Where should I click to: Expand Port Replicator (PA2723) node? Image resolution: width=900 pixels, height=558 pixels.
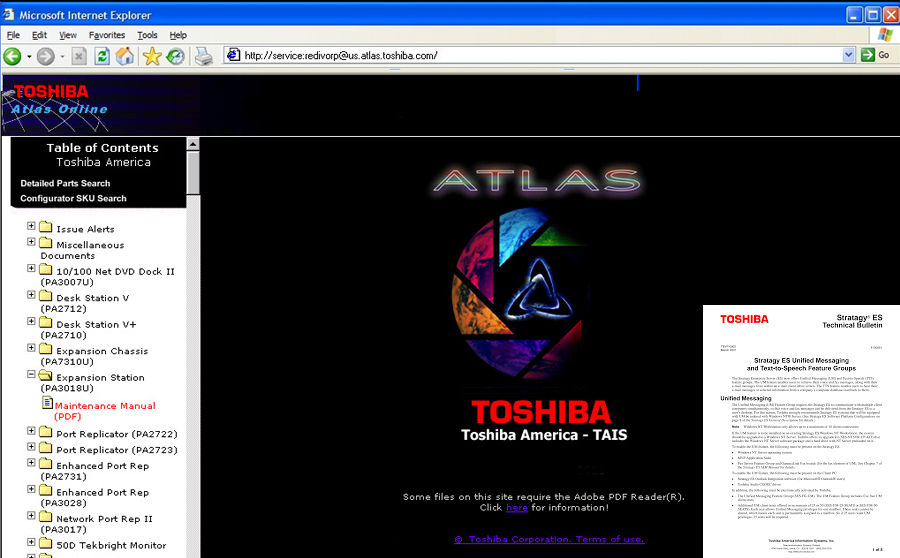click(31, 447)
